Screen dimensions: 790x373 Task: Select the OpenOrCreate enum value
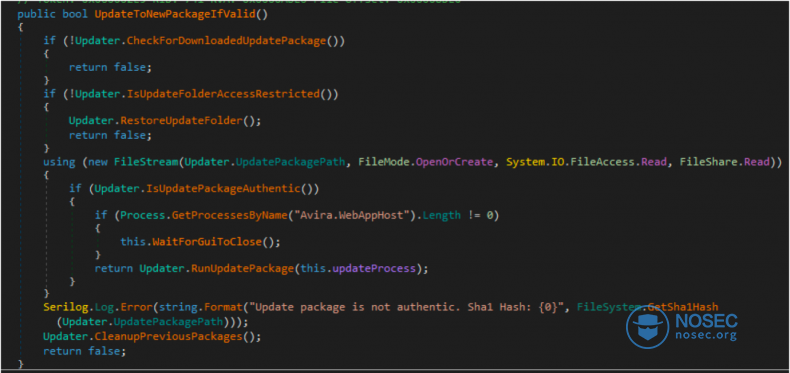pos(453,162)
